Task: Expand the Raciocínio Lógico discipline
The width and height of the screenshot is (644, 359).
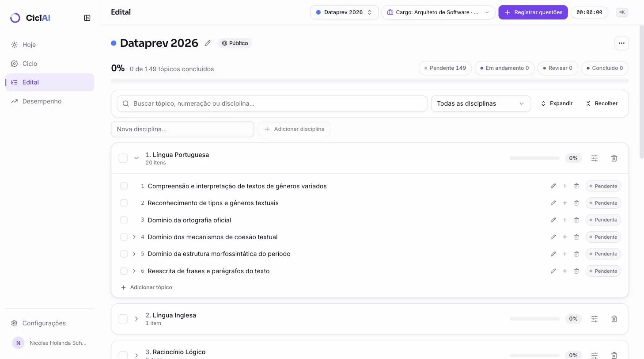Action: tap(136, 355)
